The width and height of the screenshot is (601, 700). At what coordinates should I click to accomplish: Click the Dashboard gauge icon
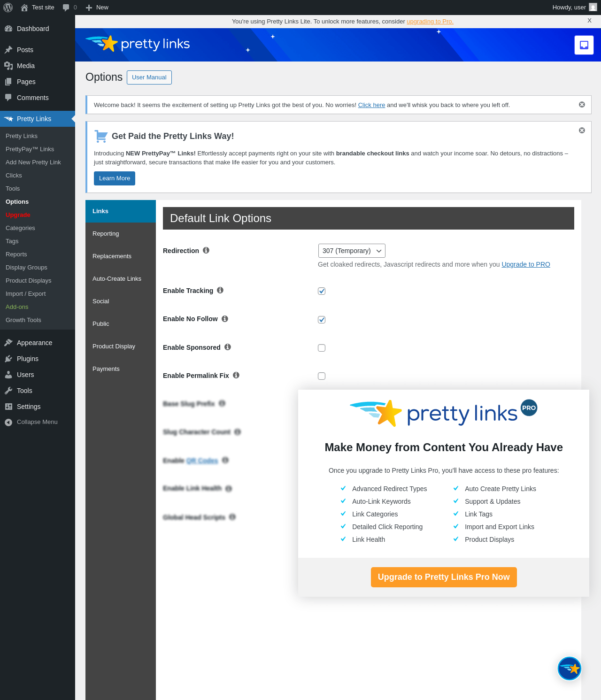click(8, 29)
